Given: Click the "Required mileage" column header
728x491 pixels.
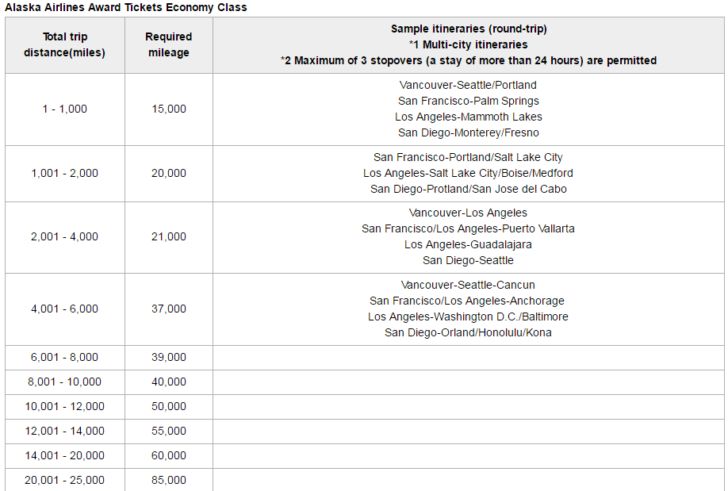Looking at the screenshot, I should 169,45.
